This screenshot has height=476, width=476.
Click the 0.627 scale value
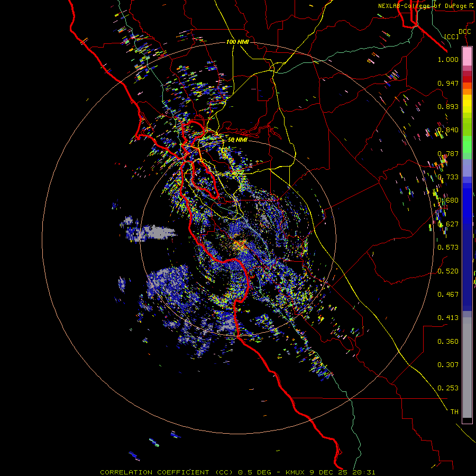(448, 224)
